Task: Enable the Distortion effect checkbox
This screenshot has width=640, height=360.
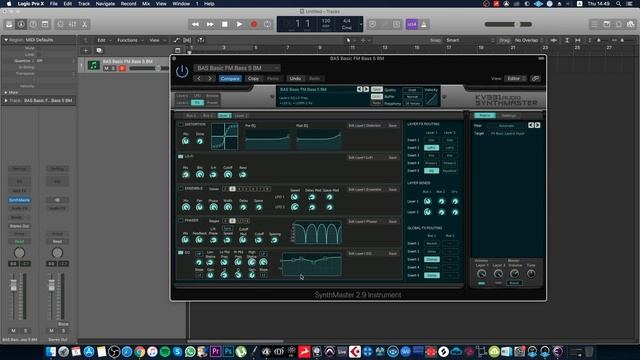Action: 180,124
